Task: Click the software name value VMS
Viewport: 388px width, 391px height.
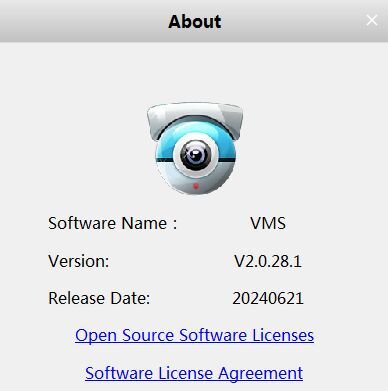Action: click(268, 223)
